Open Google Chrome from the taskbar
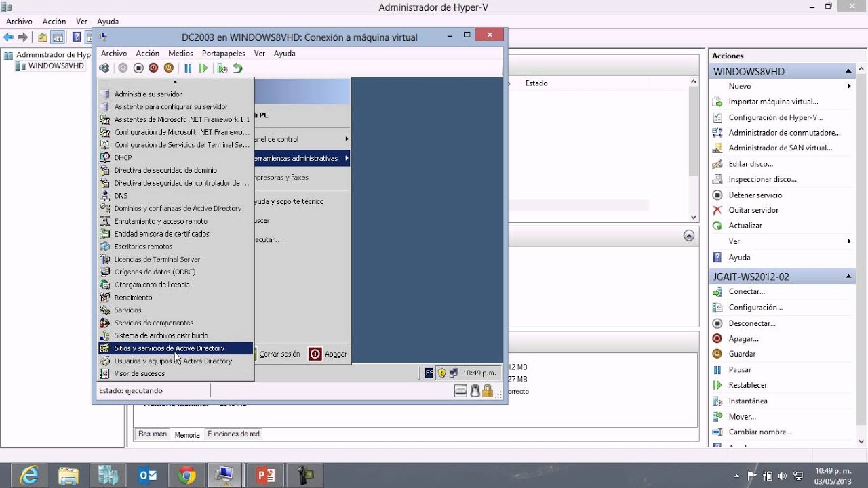This screenshot has width=868, height=488. (186, 475)
